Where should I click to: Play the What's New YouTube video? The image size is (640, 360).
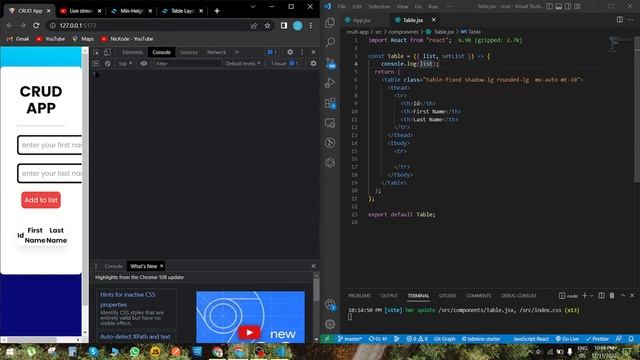(x=249, y=332)
